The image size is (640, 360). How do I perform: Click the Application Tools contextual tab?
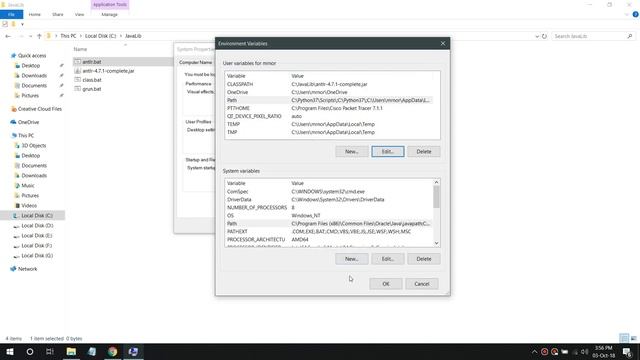[x=110, y=4]
